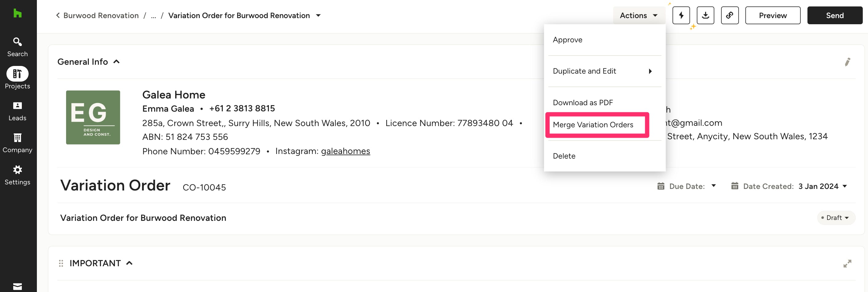Open the Due Date picker dropdown
Image resolution: width=868 pixels, height=292 pixels.
pyautogui.click(x=713, y=186)
